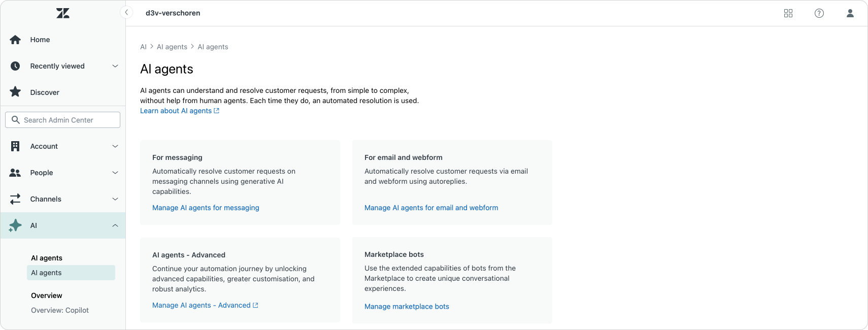Viewport: 868px width, 330px height.
Task: Click the Zendesk logo icon
Action: 63,13
